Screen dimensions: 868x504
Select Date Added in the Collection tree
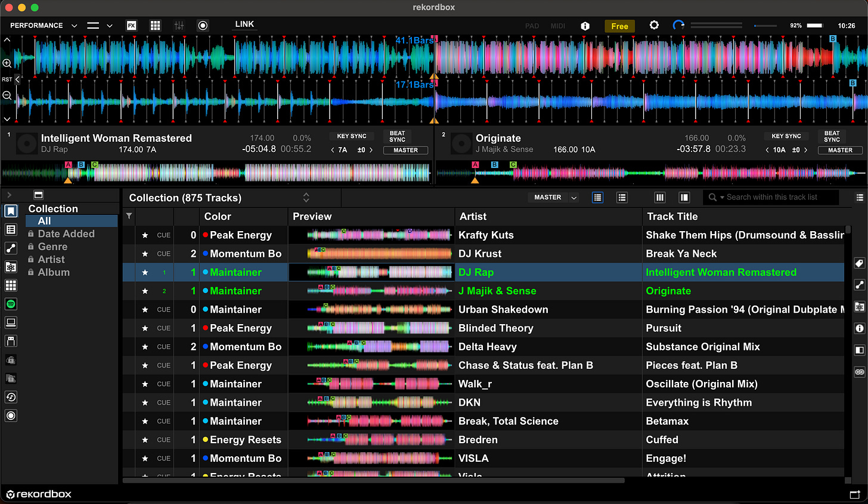click(x=66, y=234)
